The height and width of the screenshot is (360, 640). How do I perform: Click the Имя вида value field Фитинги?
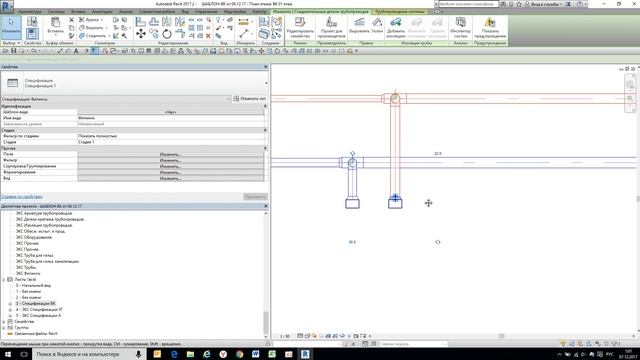pos(170,118)
